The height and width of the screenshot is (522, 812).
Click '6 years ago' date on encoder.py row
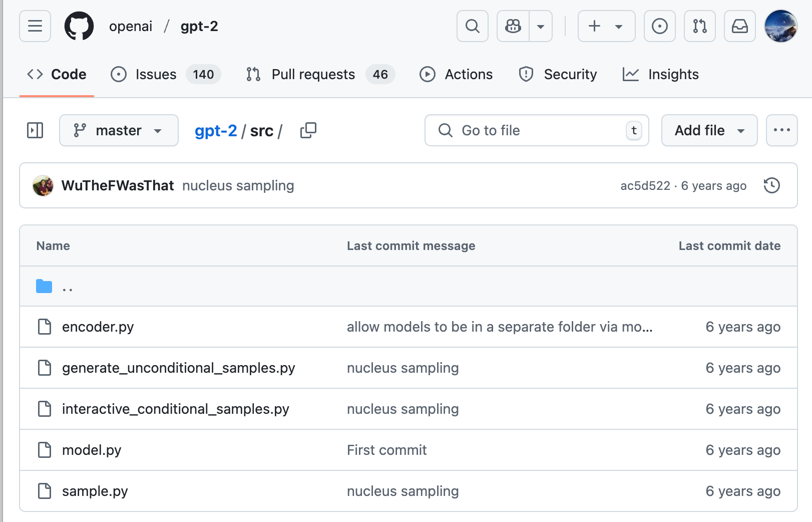click(x=743, y=327)
